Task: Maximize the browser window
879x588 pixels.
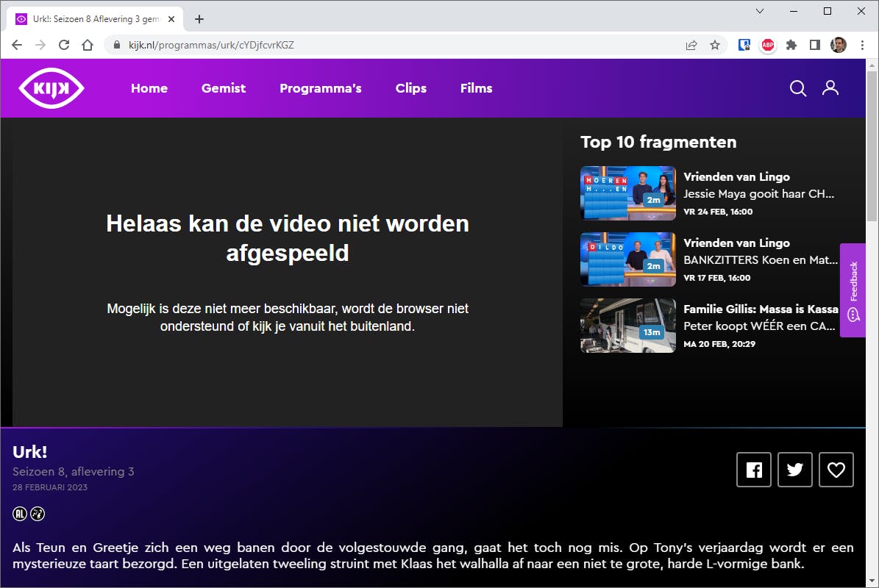Action: [828, 11]
